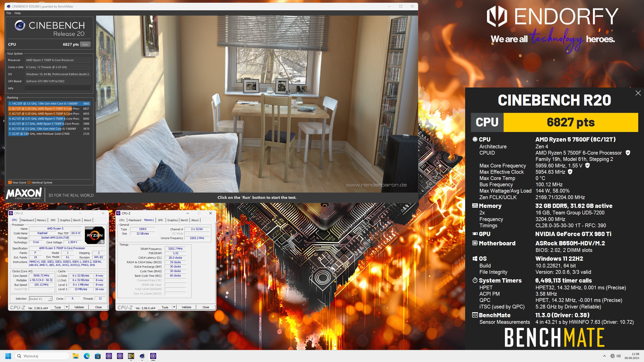Click into the Info text field
This screenshot has height=362, width=644.
click(58, 88)
